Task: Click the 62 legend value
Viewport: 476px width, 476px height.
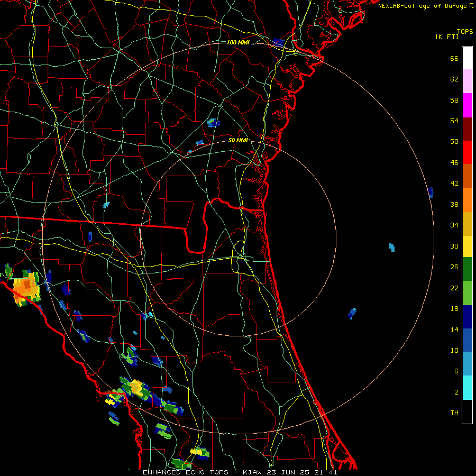Action: pos(454,79)
